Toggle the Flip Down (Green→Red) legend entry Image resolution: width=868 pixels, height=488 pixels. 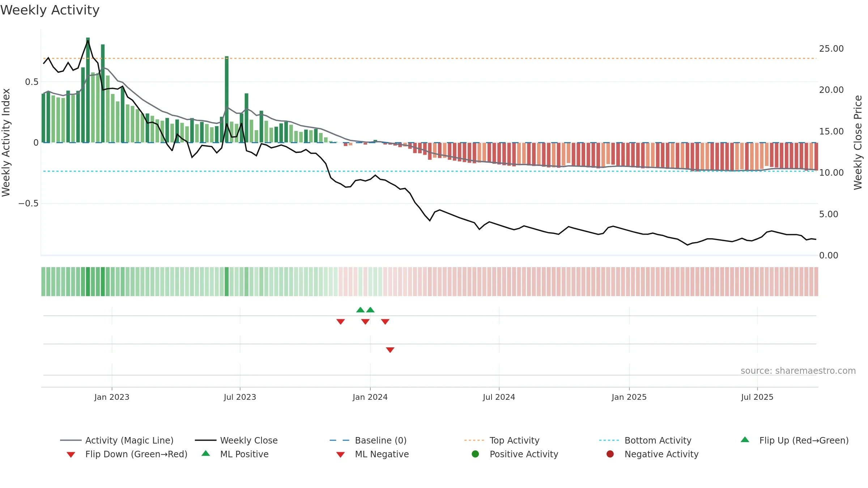(x=127, y=454)
